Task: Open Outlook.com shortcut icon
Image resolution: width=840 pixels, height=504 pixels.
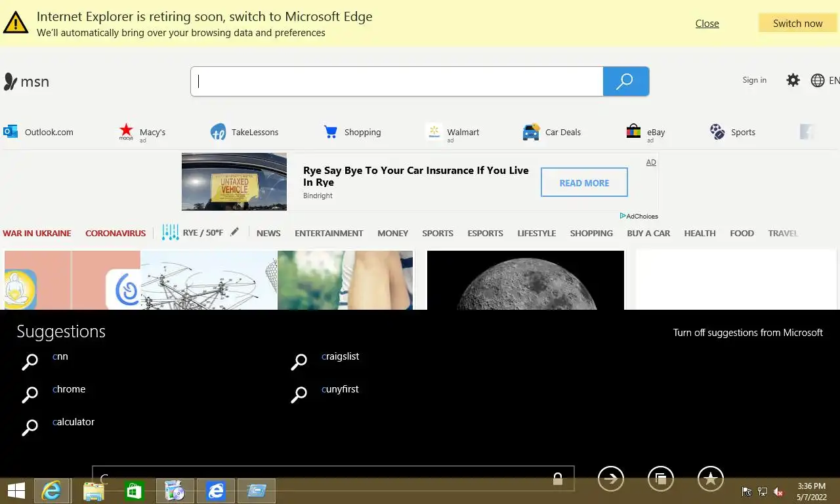Action: pos(10,132)
